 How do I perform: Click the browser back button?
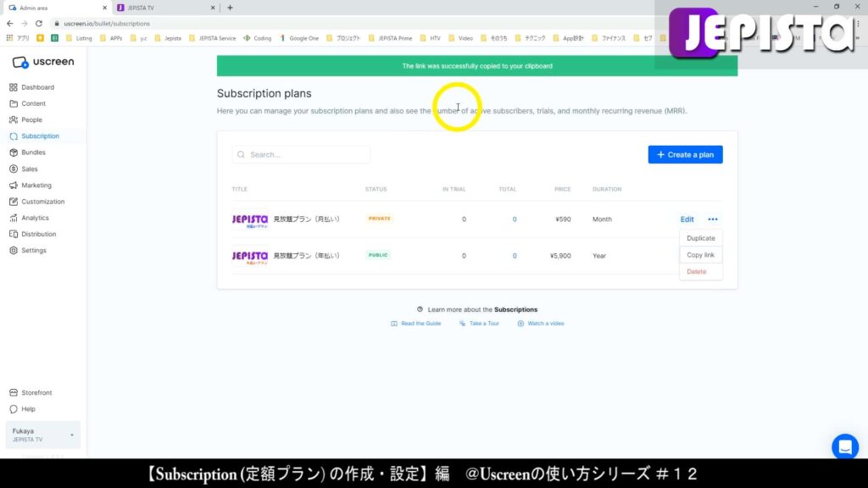10,24
